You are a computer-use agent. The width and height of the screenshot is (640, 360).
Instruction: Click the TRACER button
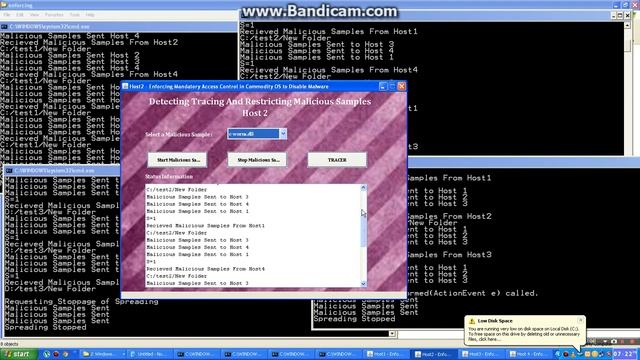[337, 160]
